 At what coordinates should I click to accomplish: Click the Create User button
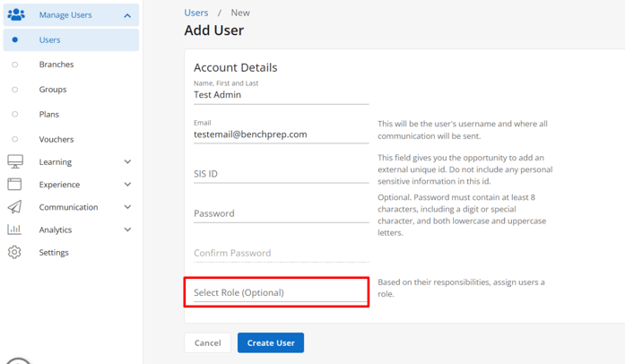pos(271,342)
